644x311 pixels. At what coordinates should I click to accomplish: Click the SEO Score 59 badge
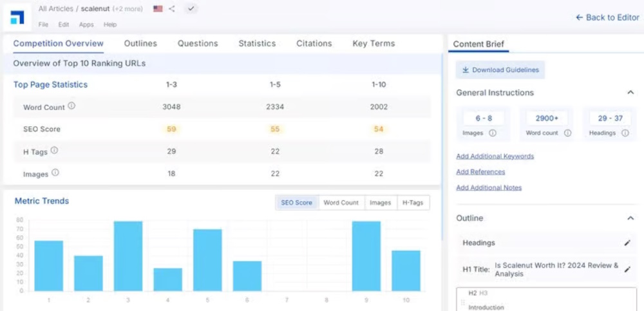pyautogui.click(x=171, y=129)
